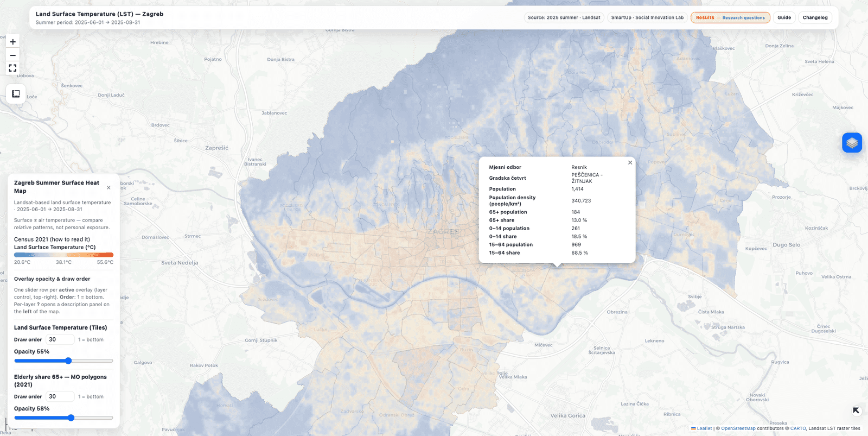Open the CARTO attribution link
Image resolution: width=868 pixels, height=436 pixels.
tap(798, 428)
